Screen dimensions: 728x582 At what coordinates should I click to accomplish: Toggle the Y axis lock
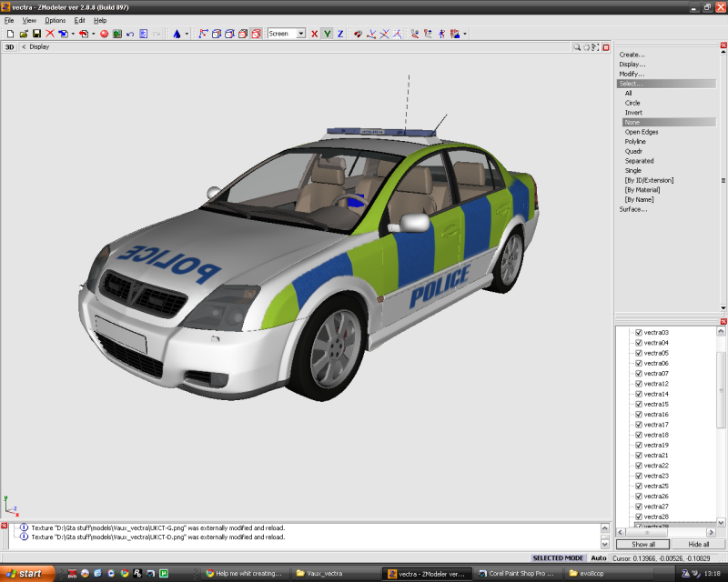(x=328, y=34)
